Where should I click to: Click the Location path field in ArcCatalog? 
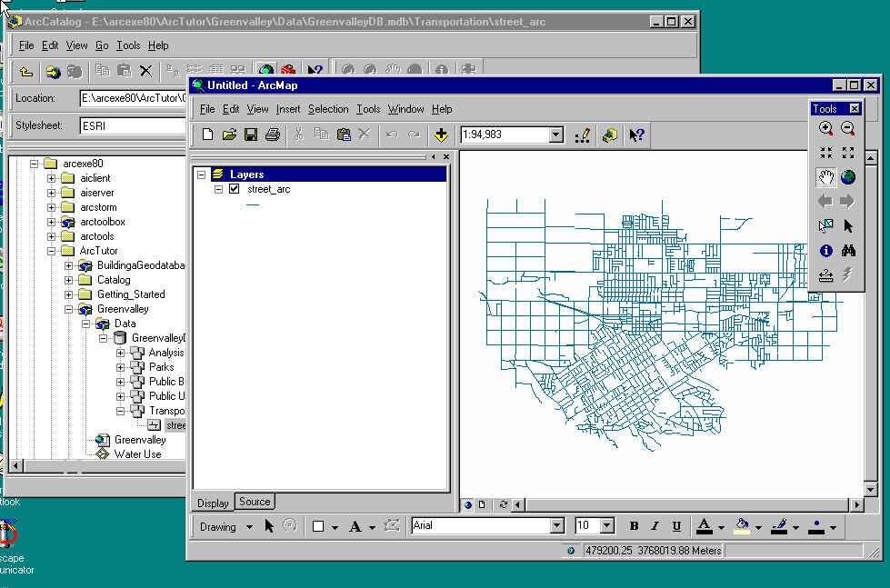(134, 98)
